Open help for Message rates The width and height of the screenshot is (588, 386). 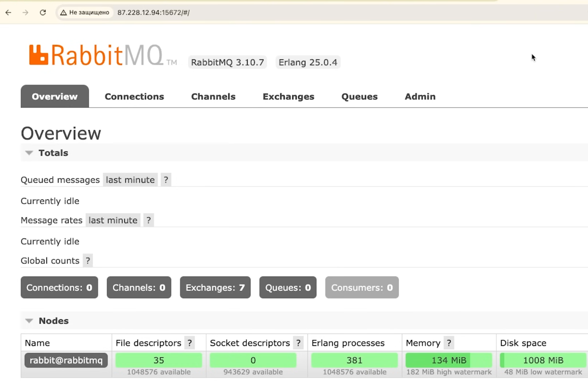pyautogui.click(x=148, y=220)
